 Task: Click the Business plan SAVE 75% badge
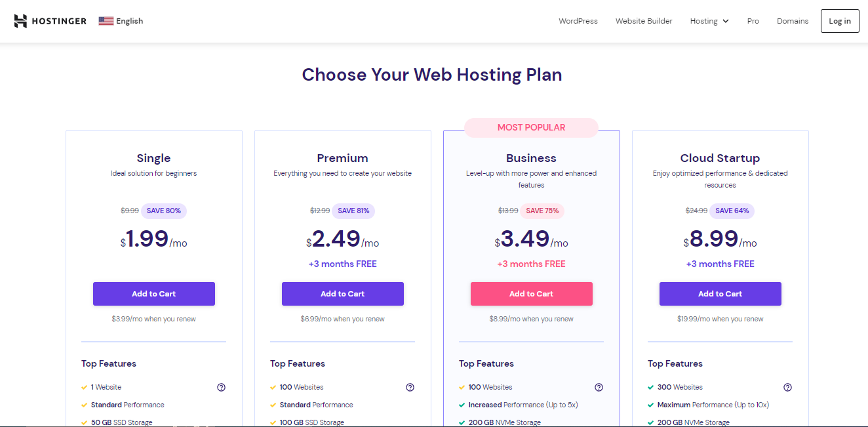coord(542,211)
